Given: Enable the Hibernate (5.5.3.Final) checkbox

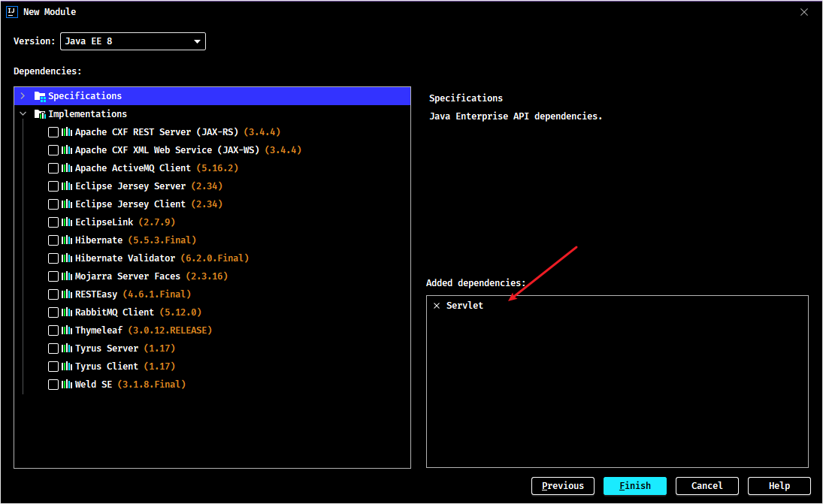Looking at the screenshot, I should 53,240.
